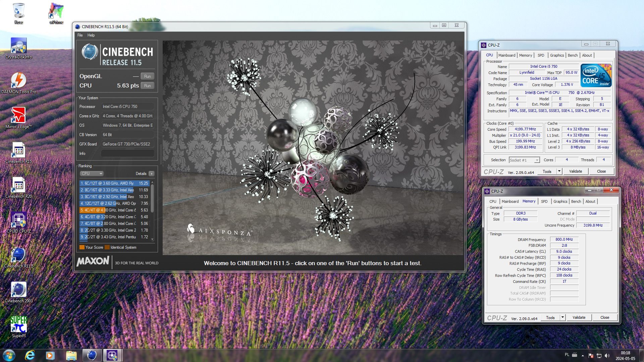Open the Help menu in Cinebench
This screenshot has height=362, width=644.
91,35
